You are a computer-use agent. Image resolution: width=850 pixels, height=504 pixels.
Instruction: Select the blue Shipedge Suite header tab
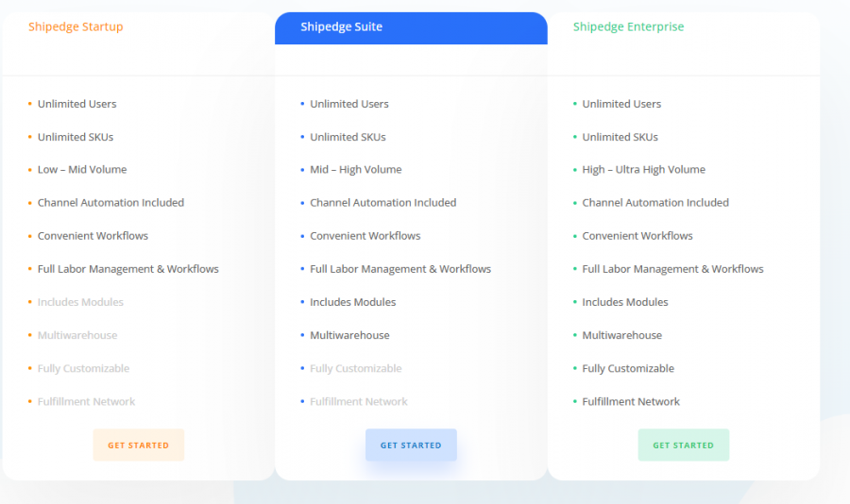pyautogui.click(x=411, y=27)
